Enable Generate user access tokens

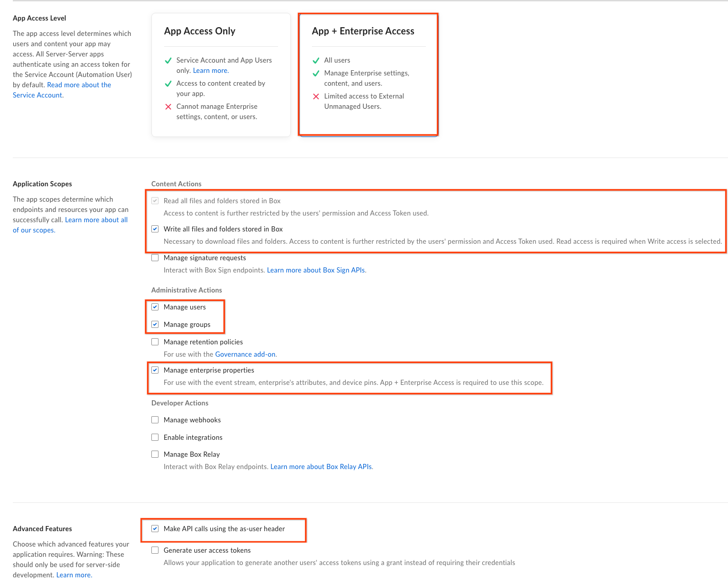pyautogui.click(x=155, y=550)
